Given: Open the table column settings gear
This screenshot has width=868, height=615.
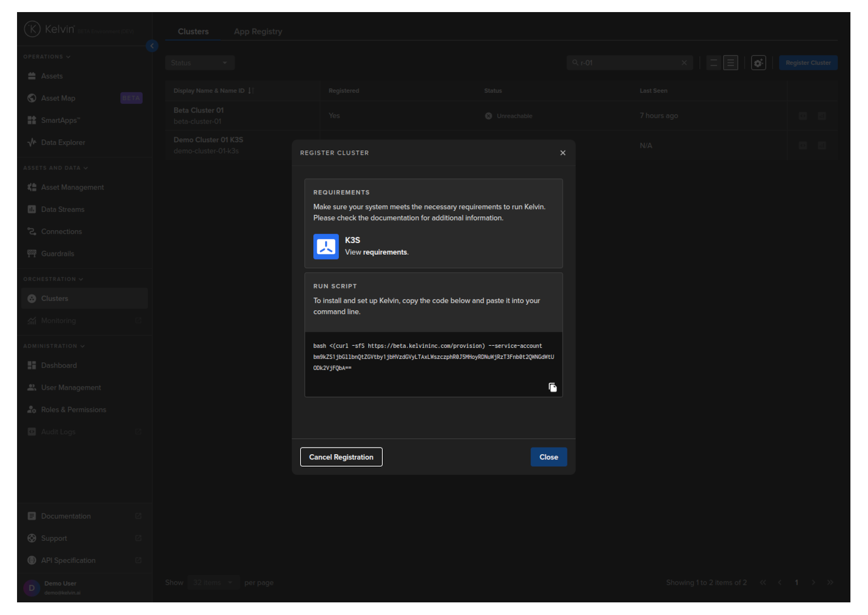Looking at the screenshot, I should (758, 63).
